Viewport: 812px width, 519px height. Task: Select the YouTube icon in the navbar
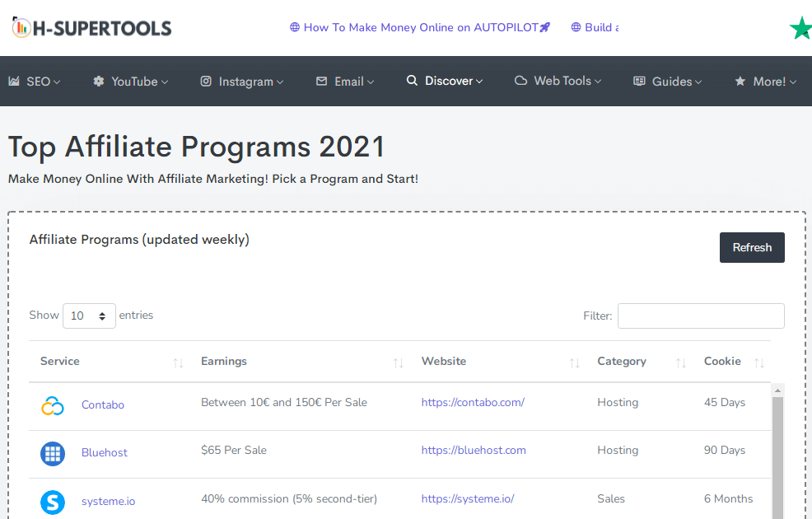tap(99, 81)
